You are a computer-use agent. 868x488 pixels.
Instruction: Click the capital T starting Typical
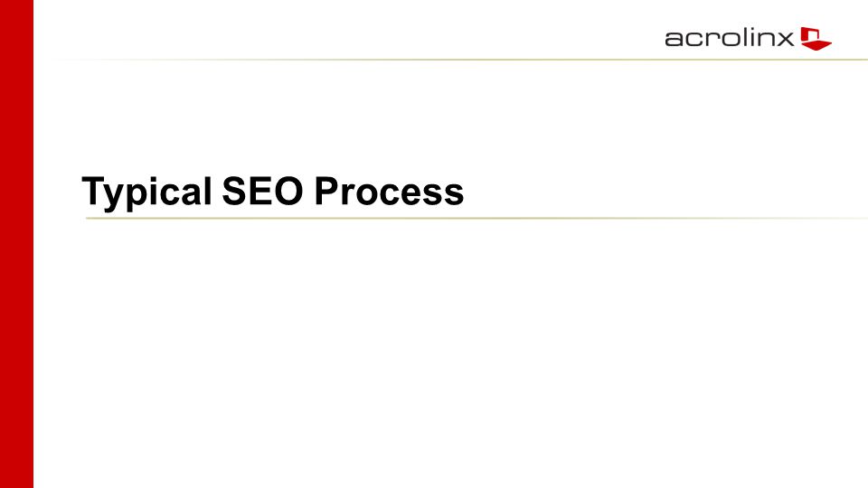[x=93, y=191]
